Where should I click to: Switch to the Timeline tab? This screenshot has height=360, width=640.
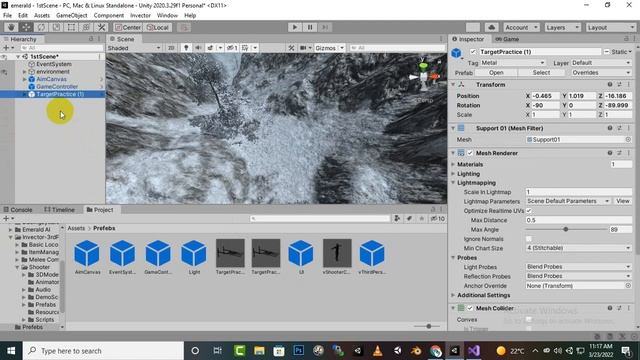(60, 210)
